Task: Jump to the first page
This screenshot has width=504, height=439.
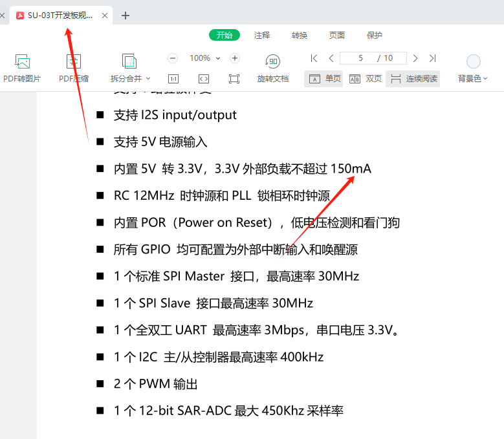Action: 314,58
